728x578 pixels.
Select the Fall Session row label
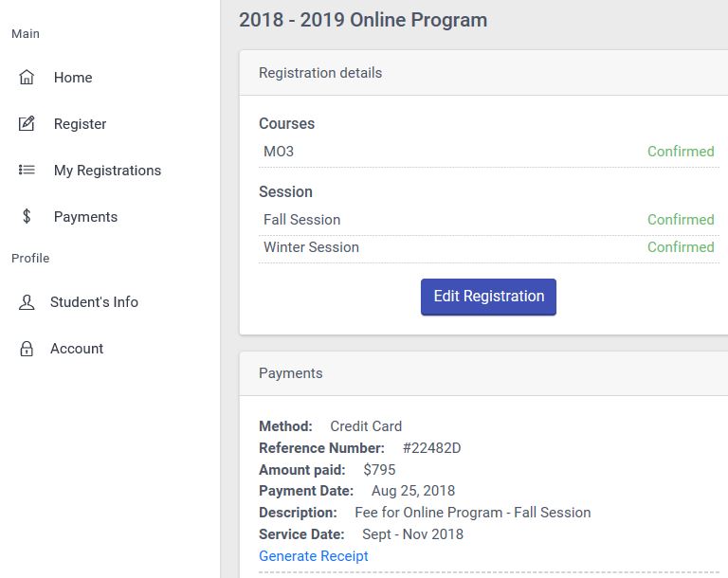pos(301,220)
